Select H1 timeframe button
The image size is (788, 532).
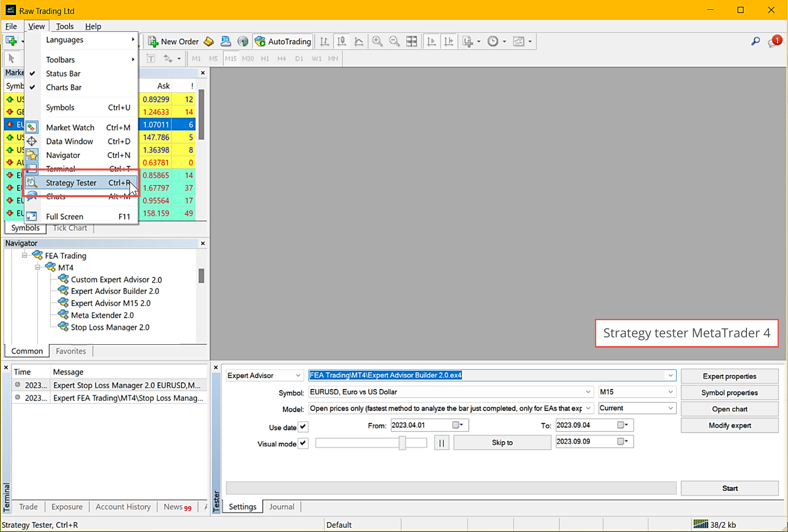point(265,58)
